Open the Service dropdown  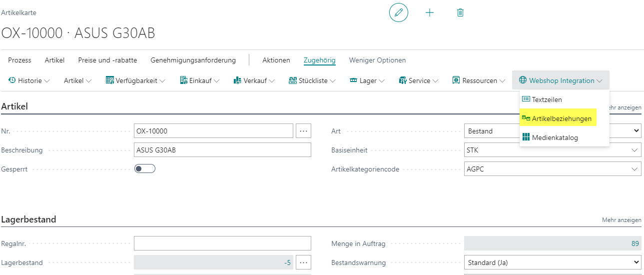point(419,80)
